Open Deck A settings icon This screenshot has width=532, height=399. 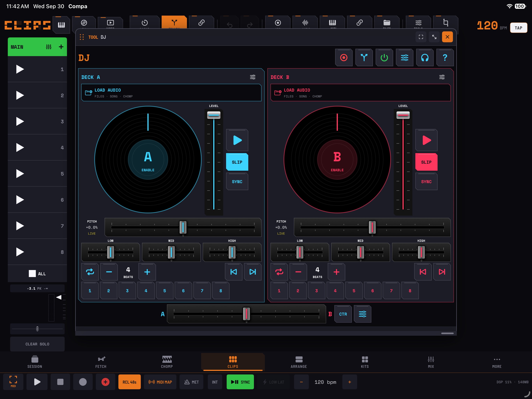(253, 77)
